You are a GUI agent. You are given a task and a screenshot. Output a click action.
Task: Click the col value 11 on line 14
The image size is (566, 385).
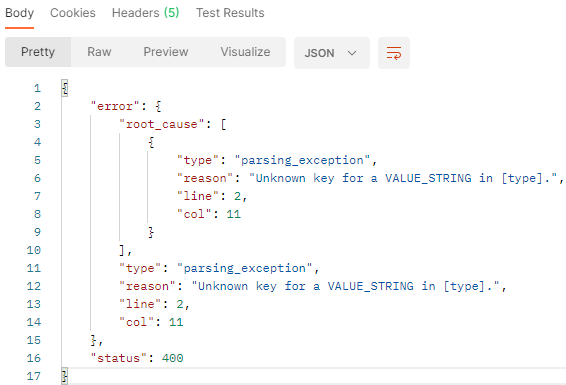pyautogui.click(x=176, y=322)
